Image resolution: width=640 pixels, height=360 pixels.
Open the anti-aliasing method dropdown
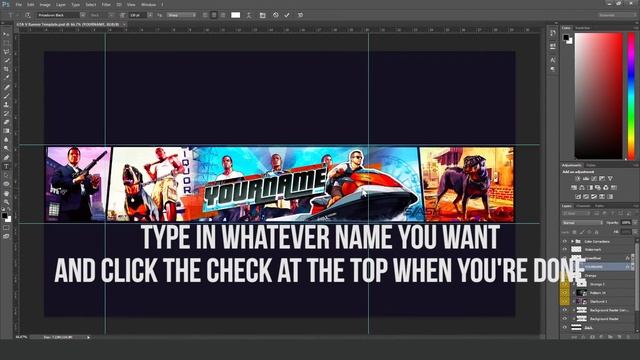point(181,15)
